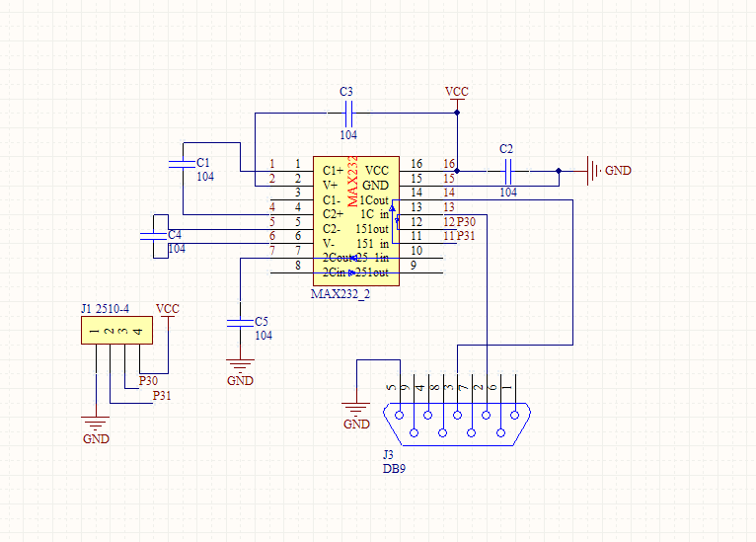Click pin number 10 on chip's right side
The height and width of the screenshot is (542, 756).
coord(416,251)
